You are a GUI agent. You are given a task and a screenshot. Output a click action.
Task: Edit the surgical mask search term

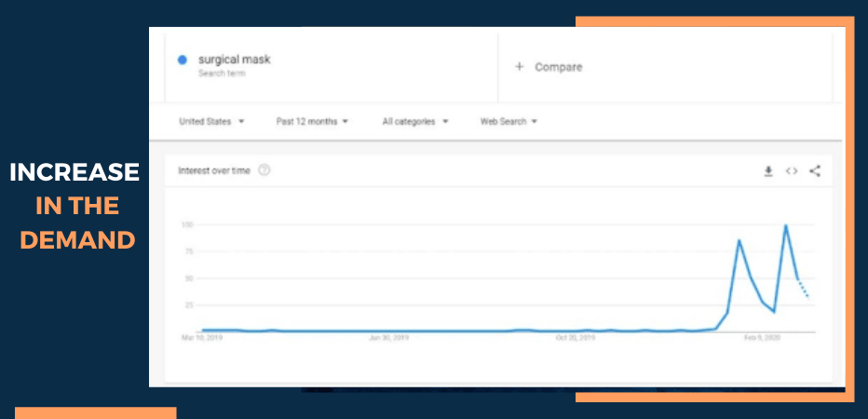pyautogui.click(x=235, y=60)
